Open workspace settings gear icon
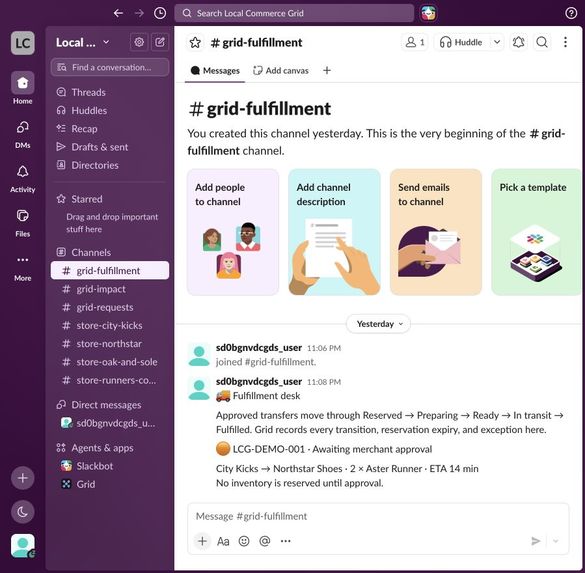585x573 pixels. (139, 42)
